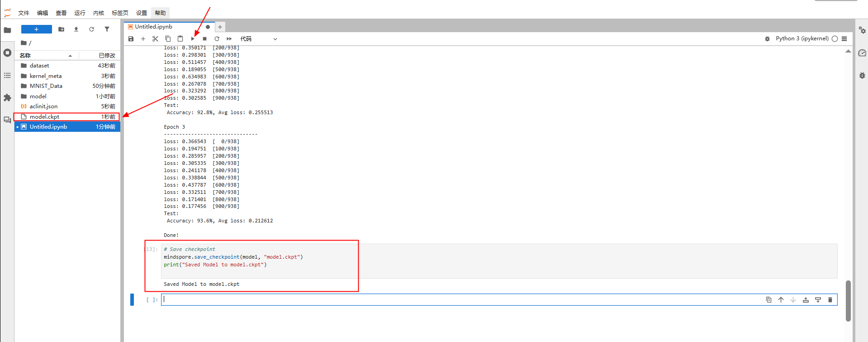The width and height of the screenshot is (868, 342).
Task: Copy the selected cell
Action: click(x=168, y=39)
